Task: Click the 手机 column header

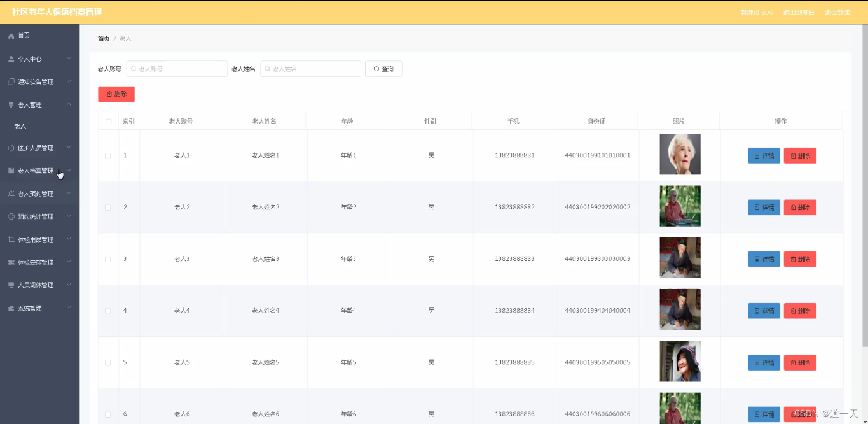Action: pyautogui.click(x=513, y=122)
